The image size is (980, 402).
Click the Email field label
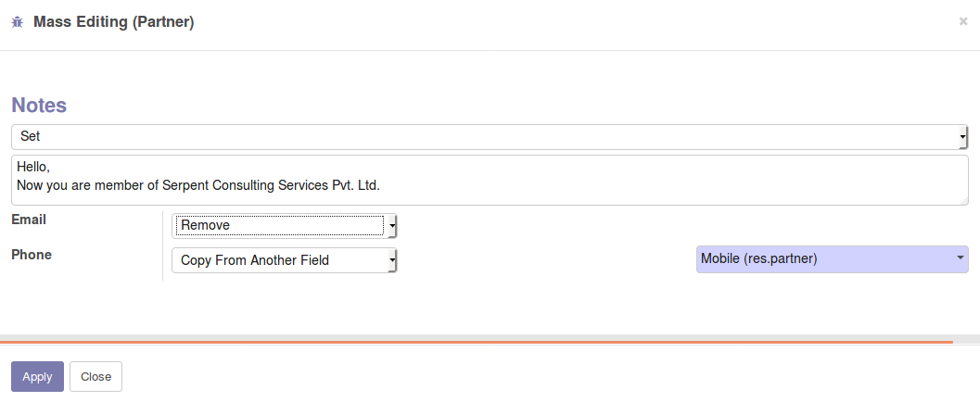[29, 220]
